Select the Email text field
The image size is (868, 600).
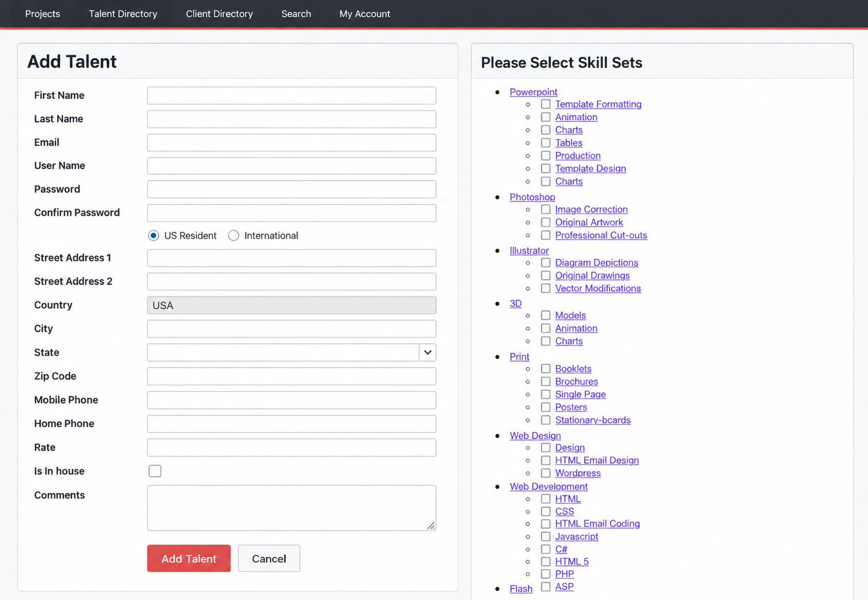pos(292,143)
